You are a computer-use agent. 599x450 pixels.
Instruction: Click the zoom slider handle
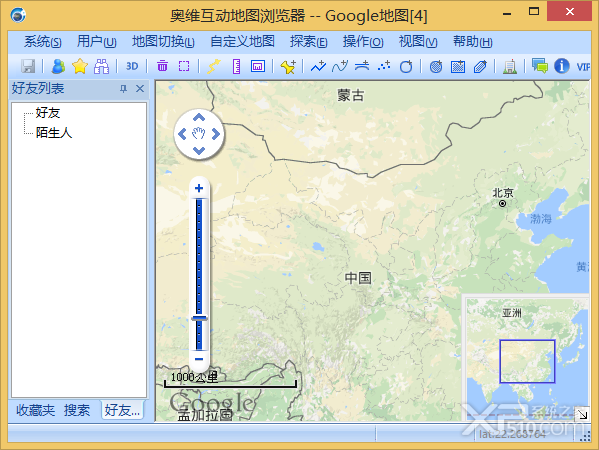(199, 318)
